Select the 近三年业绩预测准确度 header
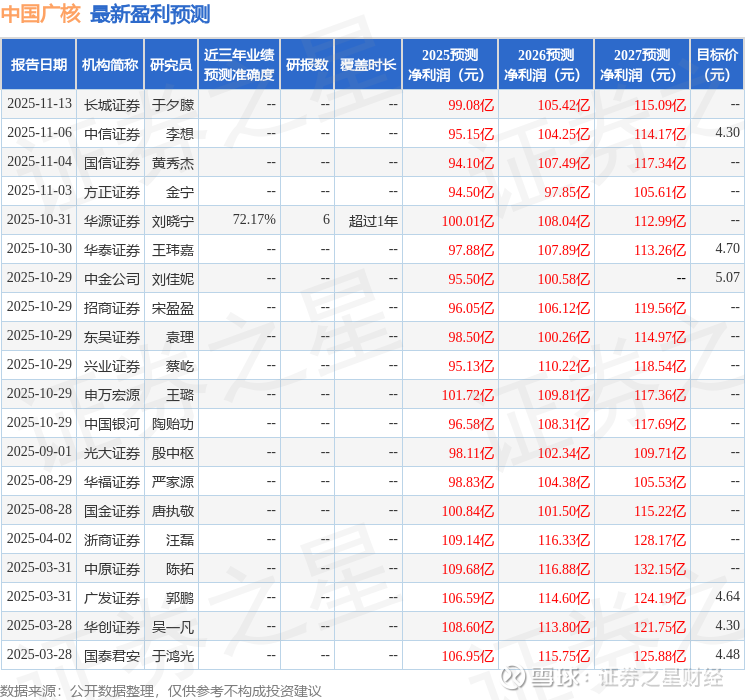The image size is (745, 700). coord(239,65)
